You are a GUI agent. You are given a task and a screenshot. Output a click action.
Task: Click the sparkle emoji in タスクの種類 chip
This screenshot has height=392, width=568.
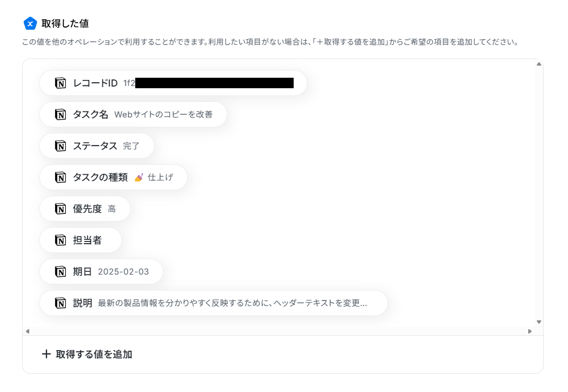pos(139,178)
